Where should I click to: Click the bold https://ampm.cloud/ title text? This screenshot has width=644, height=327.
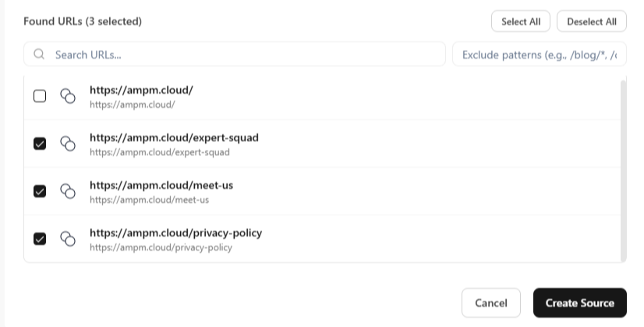point(141,90)
